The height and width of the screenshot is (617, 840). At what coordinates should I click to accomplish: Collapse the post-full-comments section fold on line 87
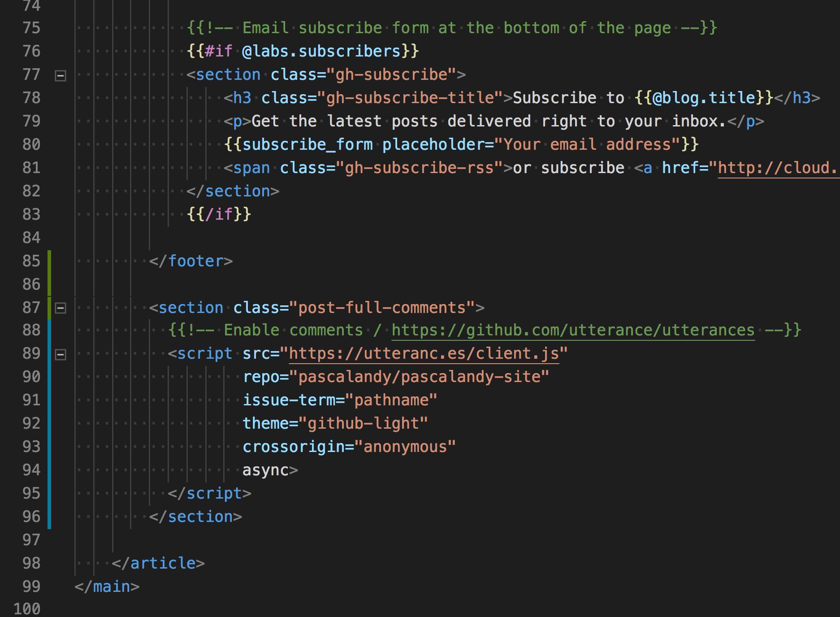point(61,308)
